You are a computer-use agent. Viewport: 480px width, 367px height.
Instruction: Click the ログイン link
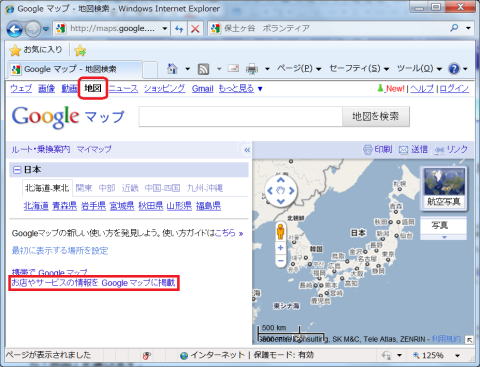[454, 89]
